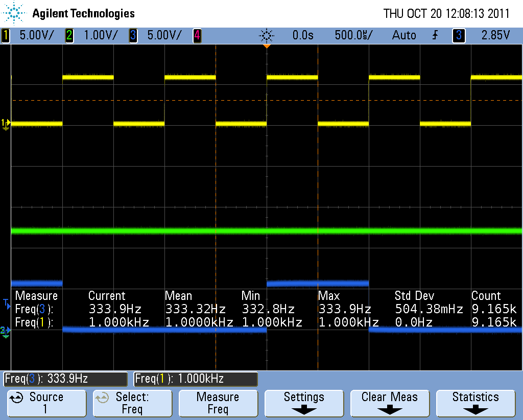
Task: Select channel 1 indicator in header
Action: [6, 35]
